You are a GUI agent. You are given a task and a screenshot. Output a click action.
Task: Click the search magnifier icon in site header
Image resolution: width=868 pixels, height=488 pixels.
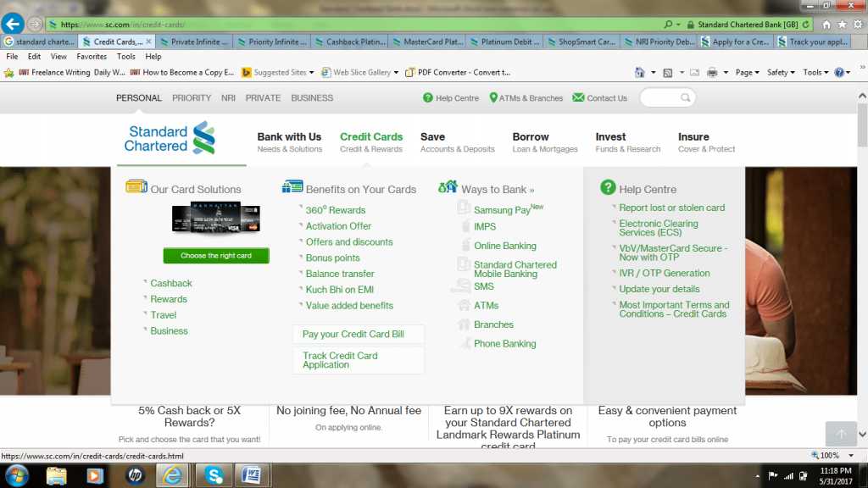coord(685,98)
